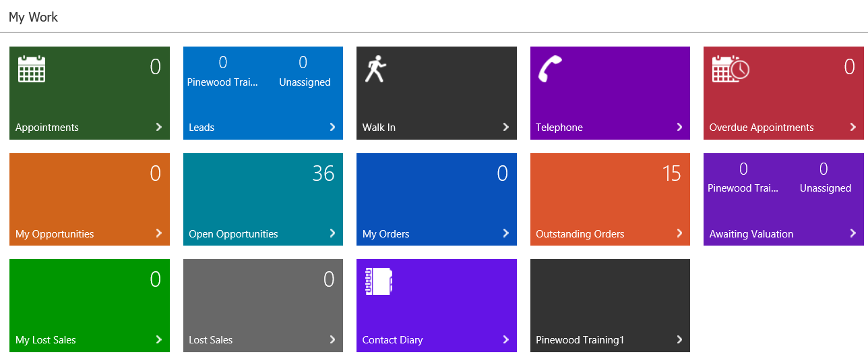The width and height of the screenshot is (868, 363).
Task: Open the My Opportunities tile
Action: (x=89, y=200)
